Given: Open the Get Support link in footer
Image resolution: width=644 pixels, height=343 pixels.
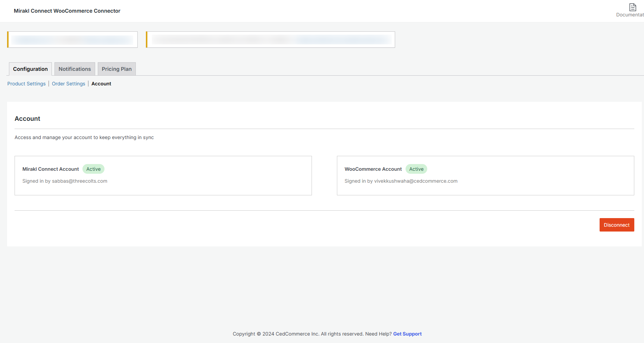Looking at the screenshot, I should (x=407, y=334).
